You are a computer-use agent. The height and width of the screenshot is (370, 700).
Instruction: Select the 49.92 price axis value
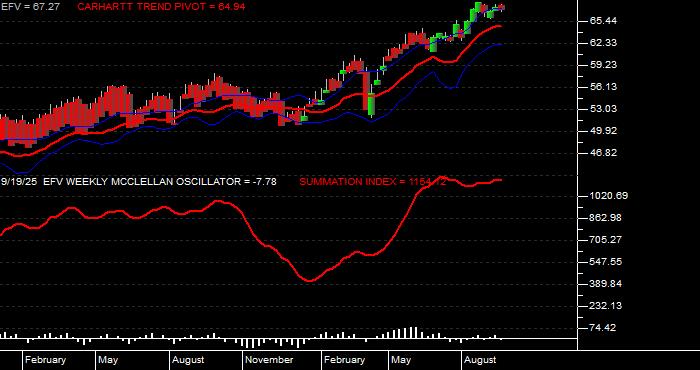(x=603, y=131)
